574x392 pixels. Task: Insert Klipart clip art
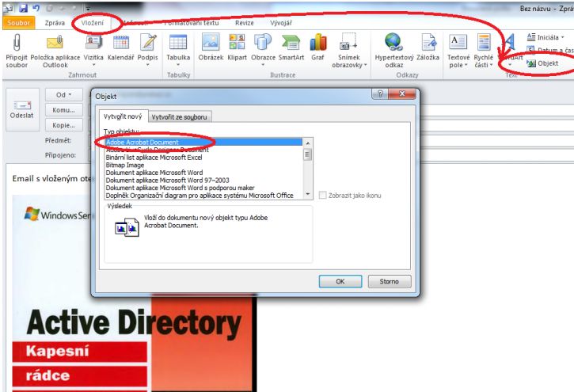pos(237,48)
